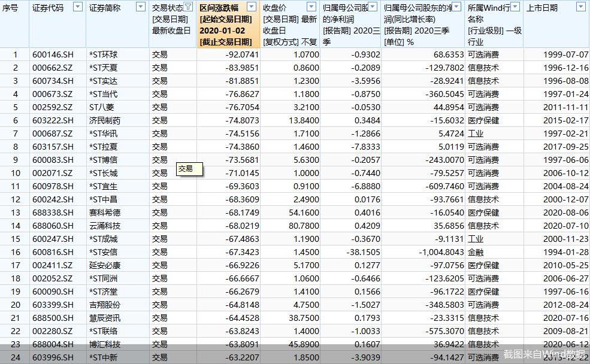Open the 归属母公司股东的净利润 column dropdown

coord(373,7)
